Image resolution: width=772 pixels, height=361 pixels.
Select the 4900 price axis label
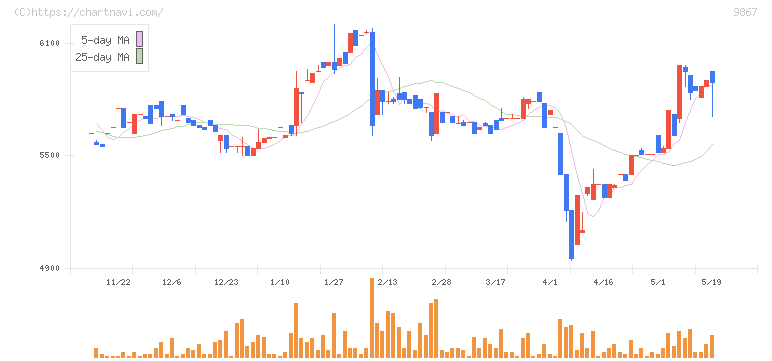point(49,268)
